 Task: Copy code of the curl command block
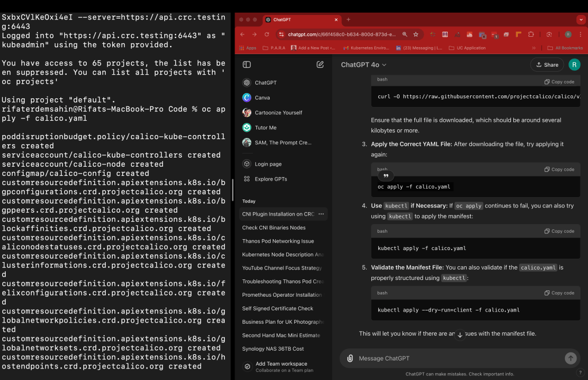559,82
